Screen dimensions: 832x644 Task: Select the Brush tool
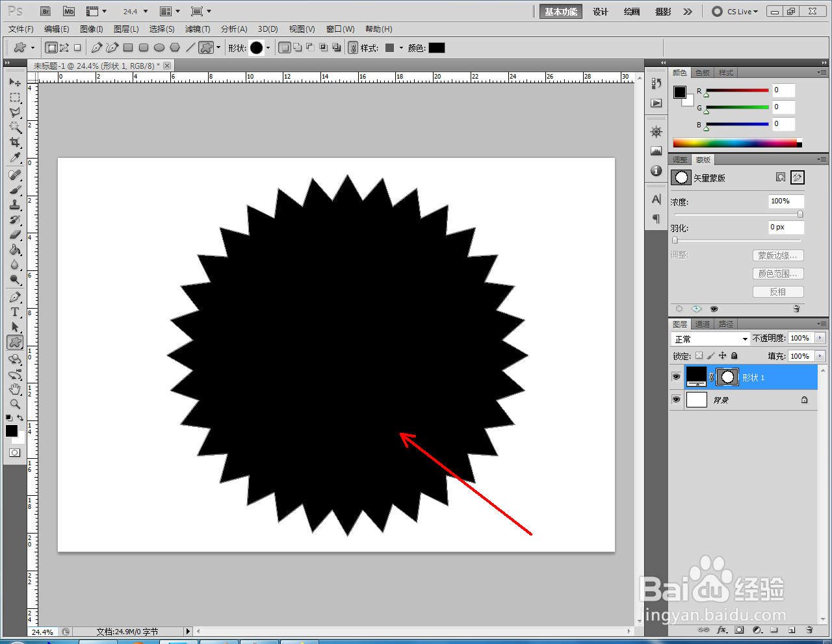15,190
